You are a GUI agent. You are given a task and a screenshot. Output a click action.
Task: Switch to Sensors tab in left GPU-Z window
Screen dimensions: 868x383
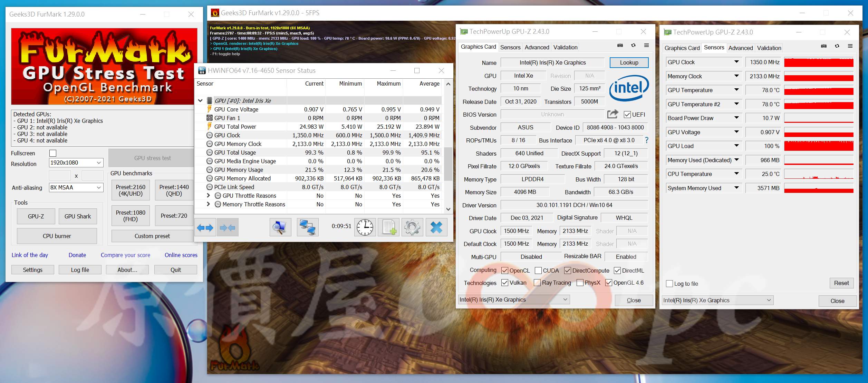pyautogui.click(x=510, y=47)
